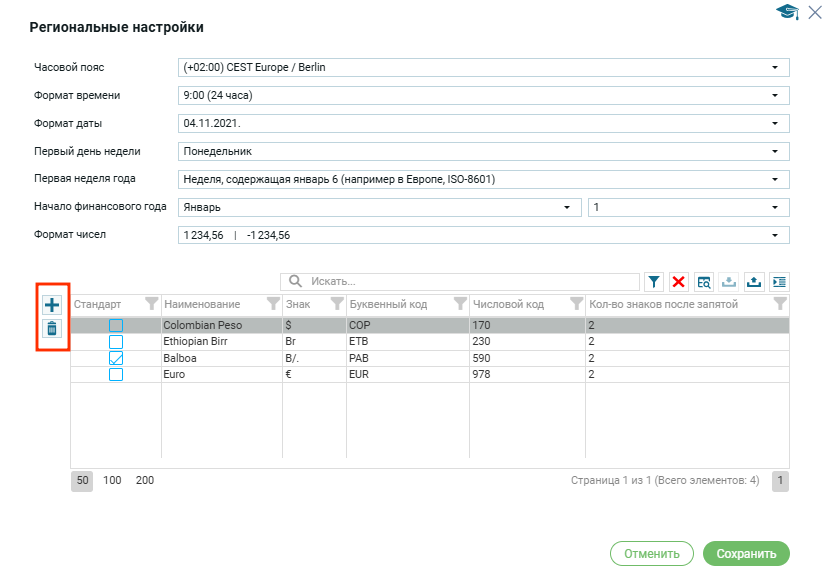Viewport: 824px width, 586px height.
Task: Click the Искать search field
Action: tap(470, 282)
